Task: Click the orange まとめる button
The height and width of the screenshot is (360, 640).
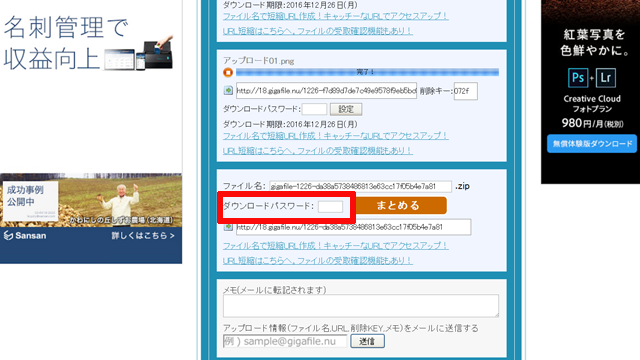Action: (401, 205)
